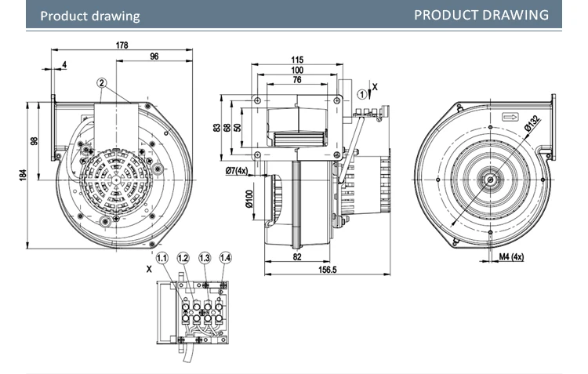Click the circled callout number 1
The width and height of the screenshot is (588, 374).
(x=362, y=95)
